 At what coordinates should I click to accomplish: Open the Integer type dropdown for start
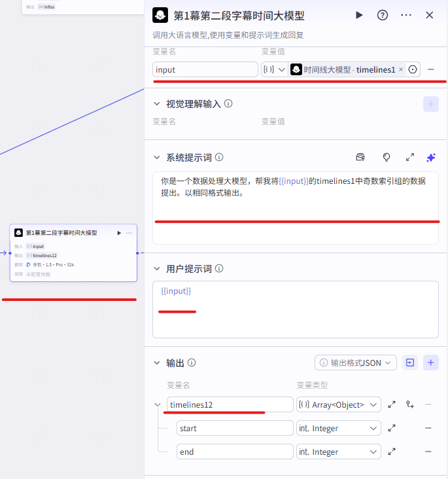pyautogui.click(x=338, y=428)
